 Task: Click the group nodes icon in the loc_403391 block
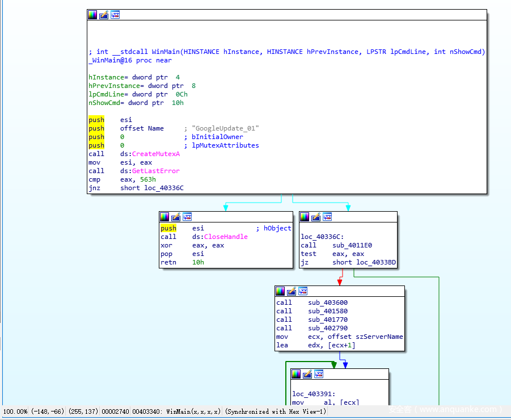pyautogui.click(x=319, y=374)
